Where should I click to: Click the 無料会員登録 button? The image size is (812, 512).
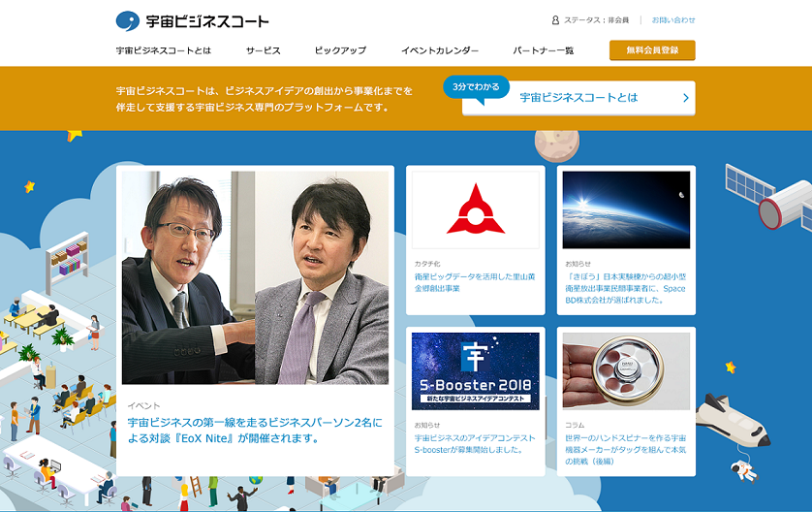tap(652, 50)
